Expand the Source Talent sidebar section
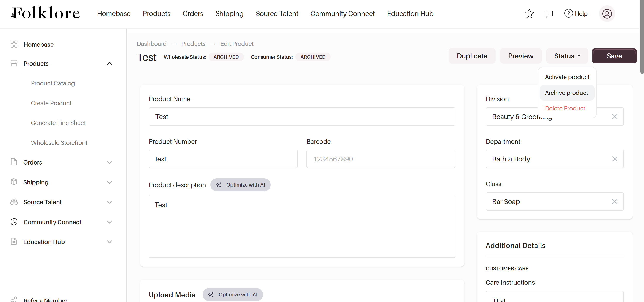644x302 pixels. (109, 202)
